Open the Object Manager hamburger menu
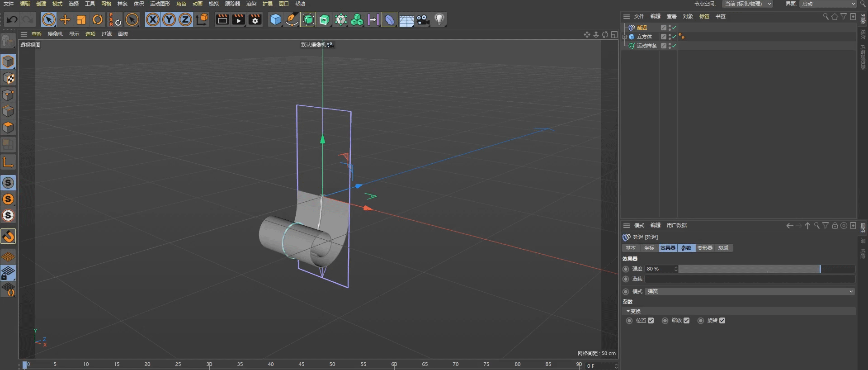Screen dimensions: 868x370 627,16
